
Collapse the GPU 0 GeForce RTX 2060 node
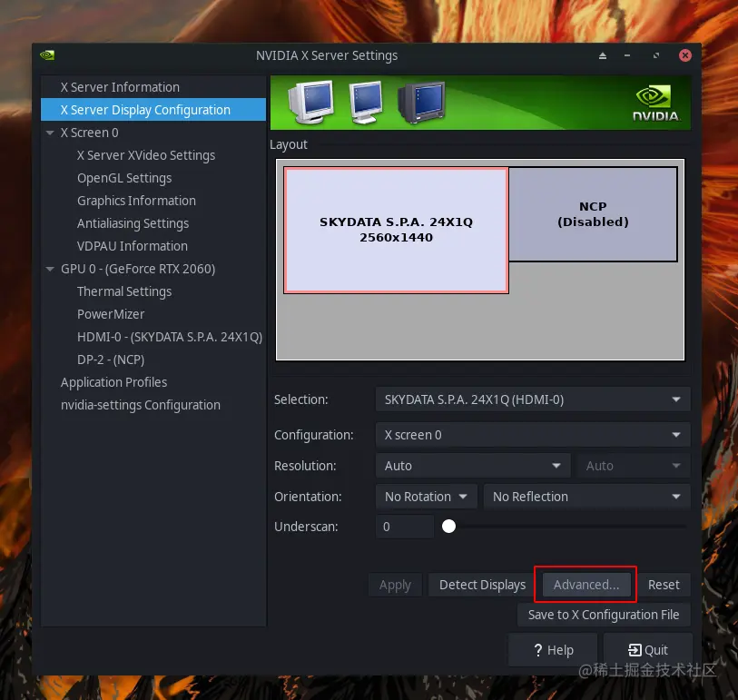coord(50,270)
